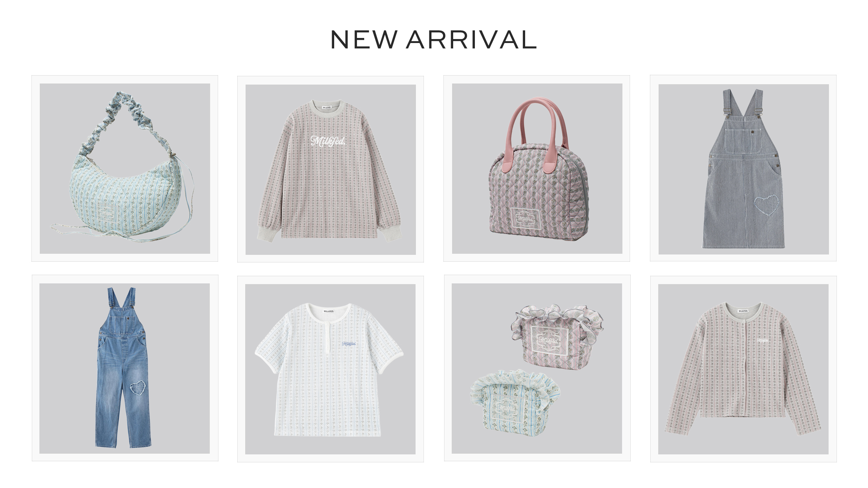View the white short-sleeve henley top
This screenshot has height=488, width=868.
331,369
